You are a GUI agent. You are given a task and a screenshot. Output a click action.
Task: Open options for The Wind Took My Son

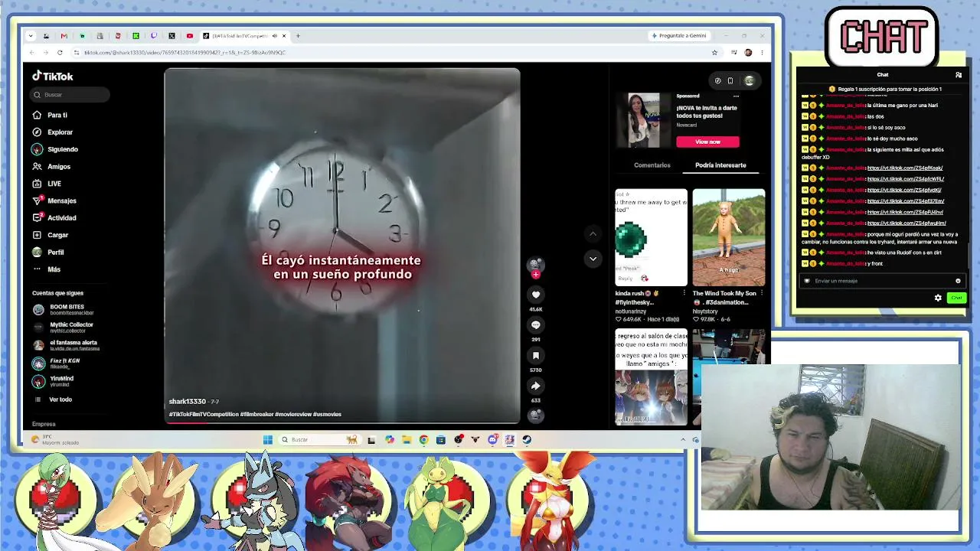(761, 294)
